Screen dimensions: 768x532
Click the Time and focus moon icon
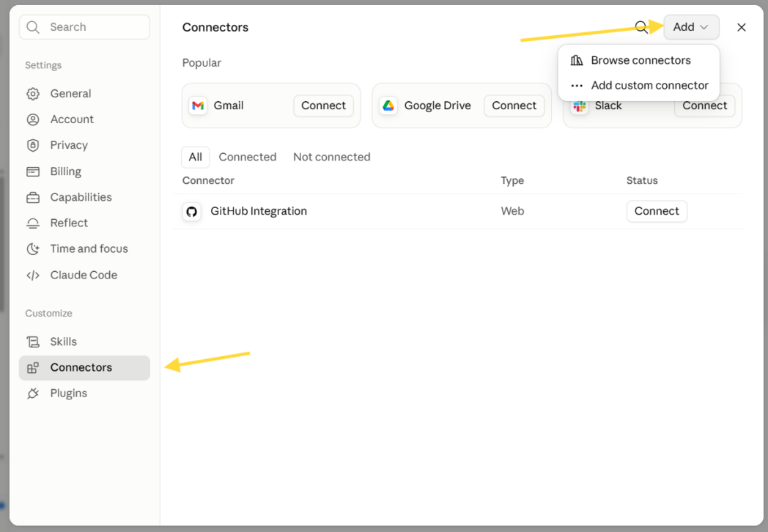tap(33, 249)
